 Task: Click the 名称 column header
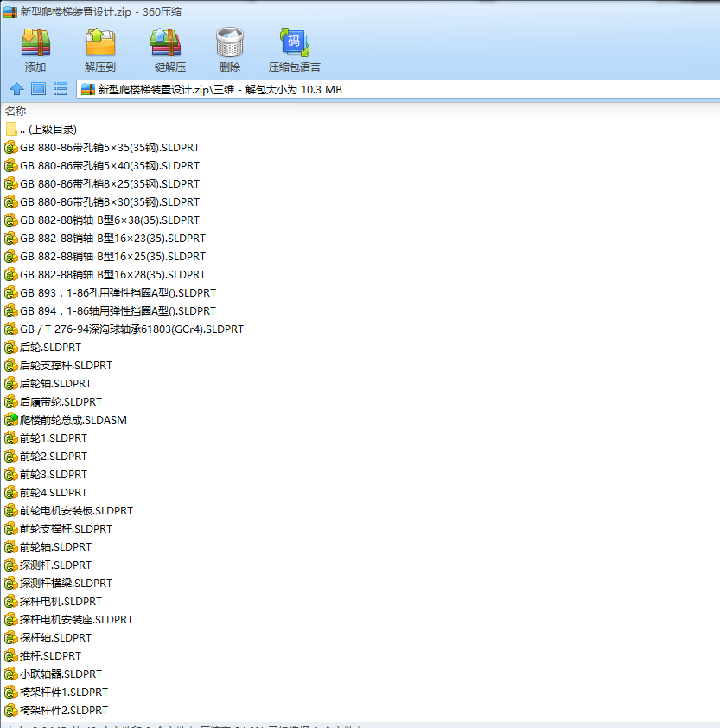click(16, 111)
